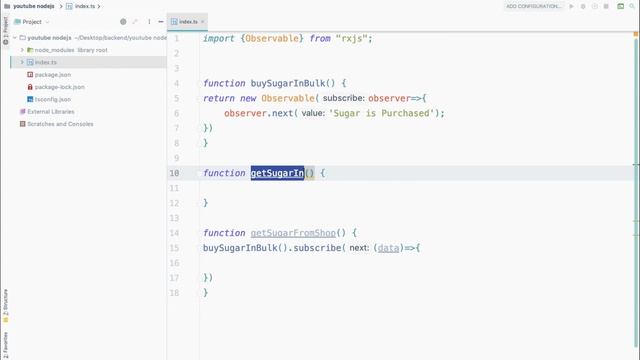Click Observable in the import on line 1
Screen dimensions: 640x360
[x=272, y=38]
